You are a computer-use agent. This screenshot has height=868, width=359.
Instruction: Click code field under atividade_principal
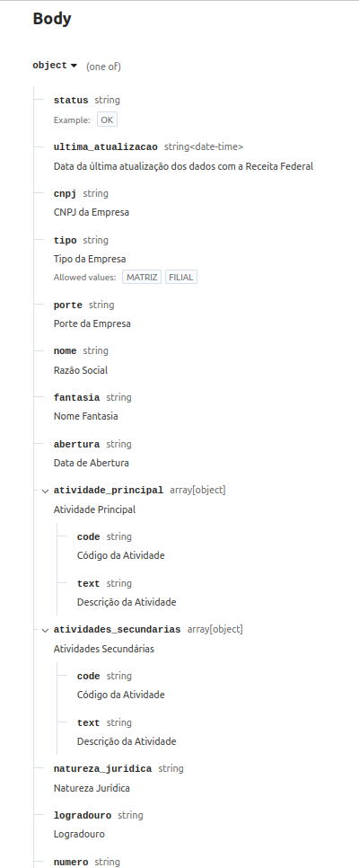click(x=89, y=537)
